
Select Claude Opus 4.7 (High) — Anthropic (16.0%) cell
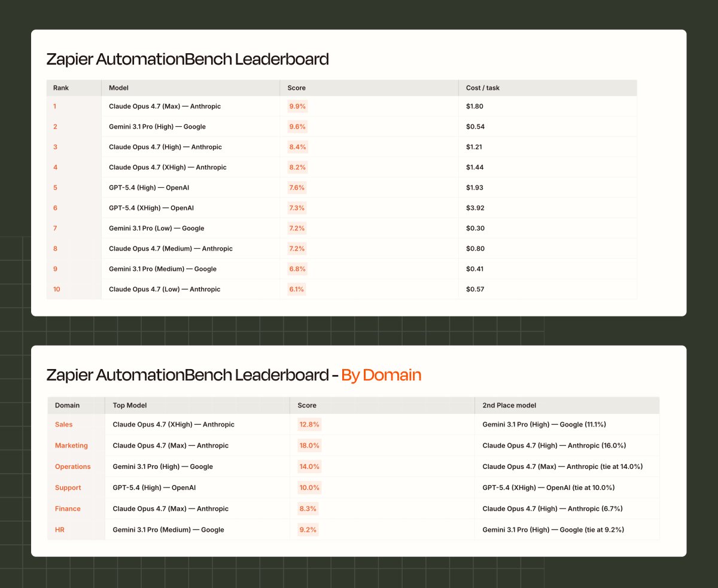[x=567, y=446]
